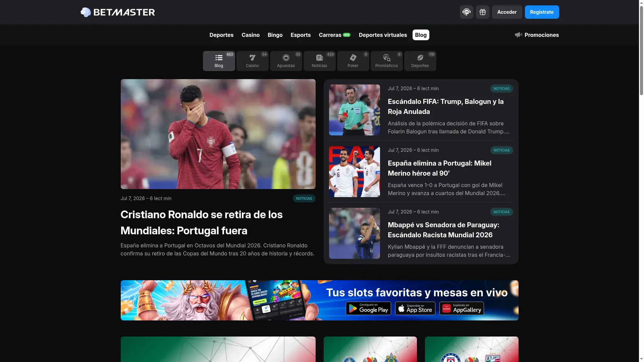Click the Mbappé applauding thumbnail

354,233
